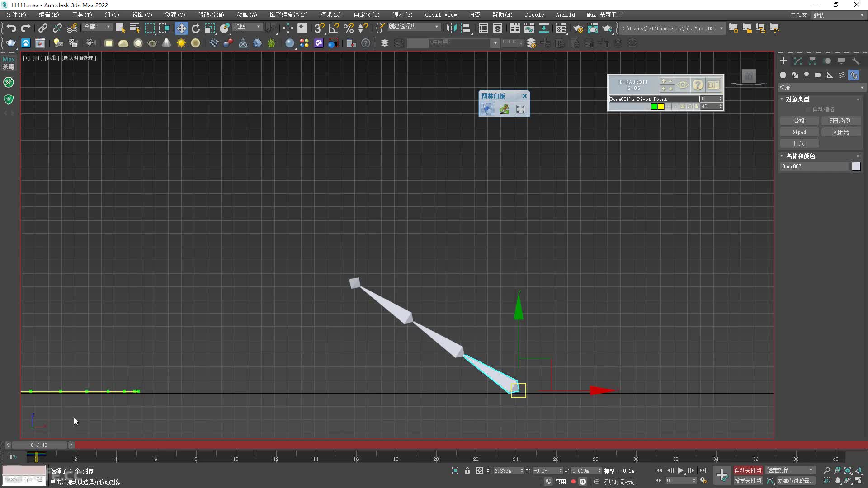Open the 修改器(M) menu
Image resolution: width=868 pixels, height=488 pixels.
pyautogui.click(x=211, y=15)
